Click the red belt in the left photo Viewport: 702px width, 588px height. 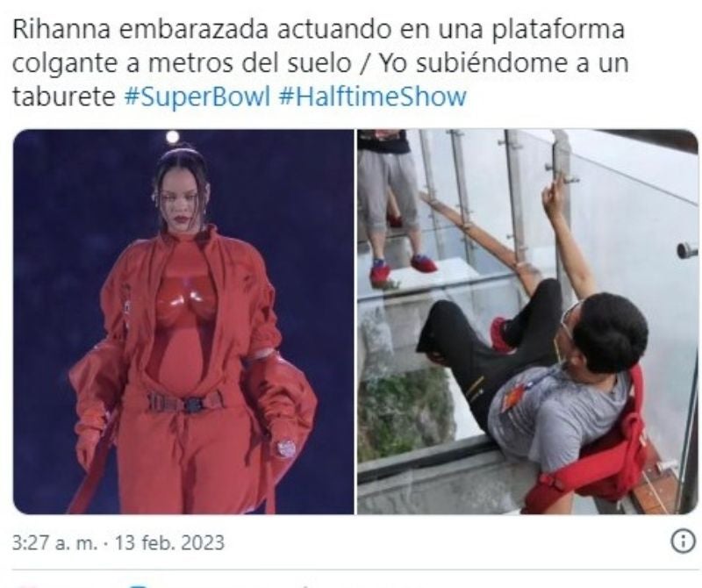point(184,402)
